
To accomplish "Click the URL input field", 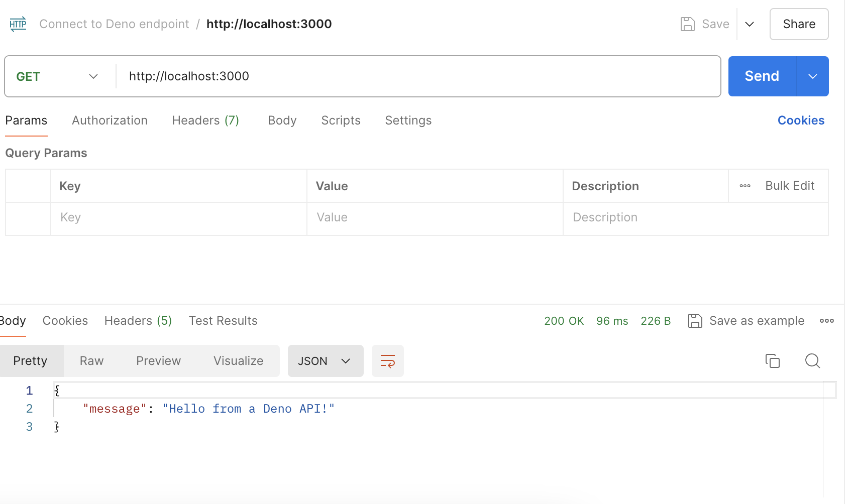I will click(352, 76).
